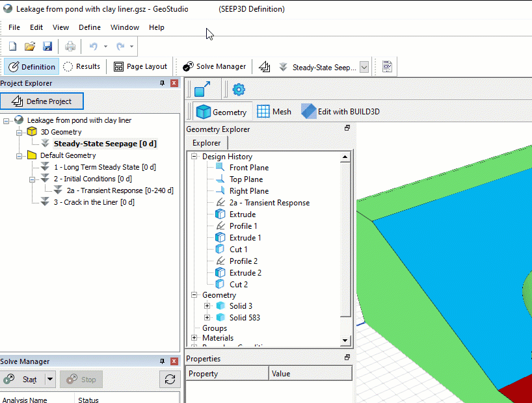Collapse the 3D Geometry tree node
This screenshot has height=403, width=532.
point(20,133)
